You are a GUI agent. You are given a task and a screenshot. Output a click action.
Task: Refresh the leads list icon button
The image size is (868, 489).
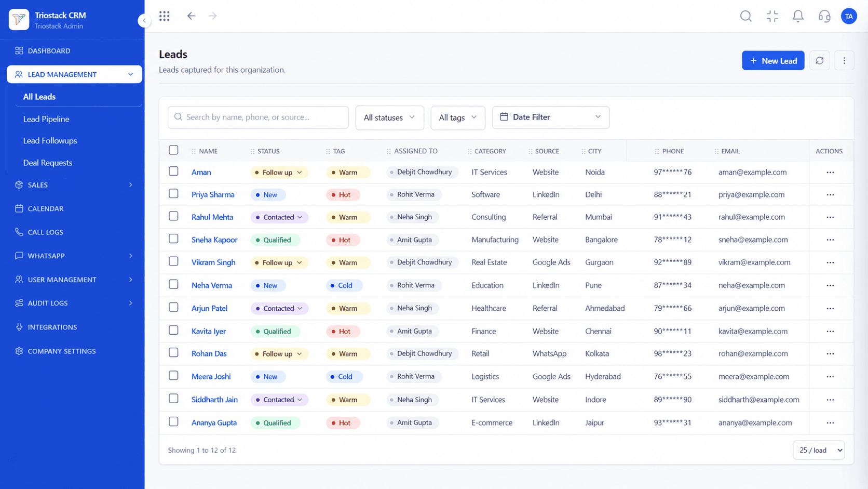(820, 61)
